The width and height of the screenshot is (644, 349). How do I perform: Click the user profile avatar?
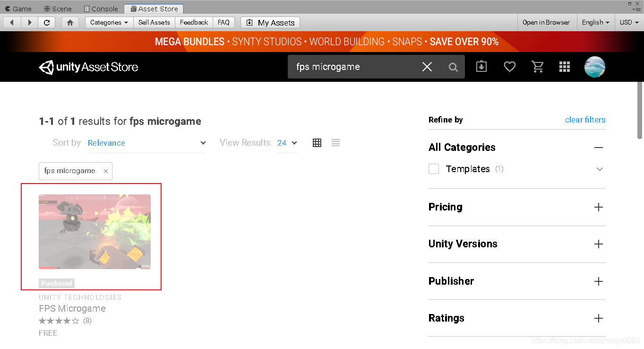pyautogui.click(x=594, y=67)
